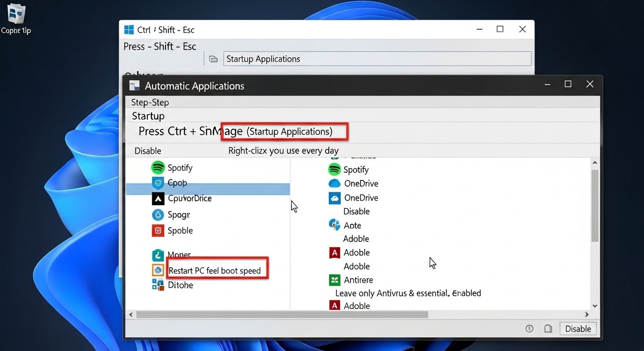The height and width of the screenshot is (351, 644).
Task: Click the Spotify icon in left list
Action: (x=158, y=168)
